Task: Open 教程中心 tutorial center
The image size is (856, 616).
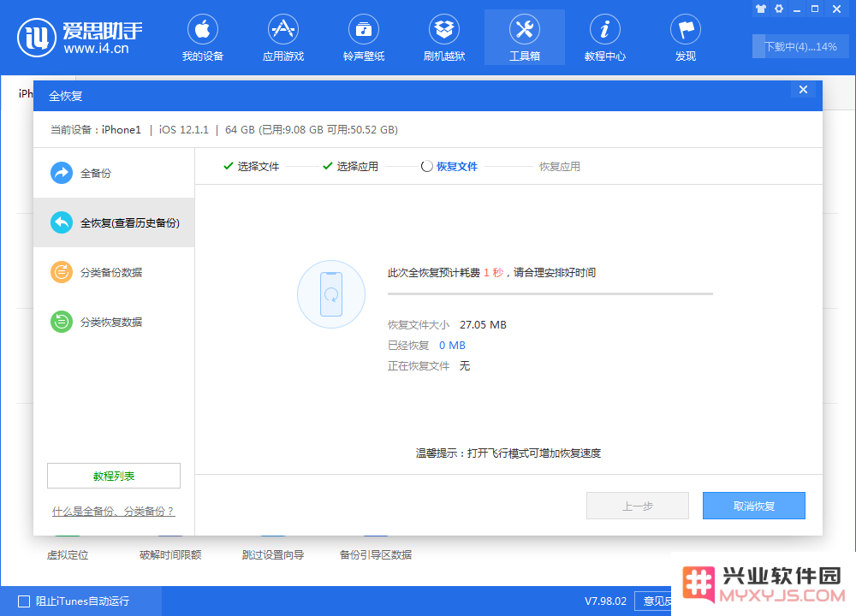Action: (x=605, y=38)
